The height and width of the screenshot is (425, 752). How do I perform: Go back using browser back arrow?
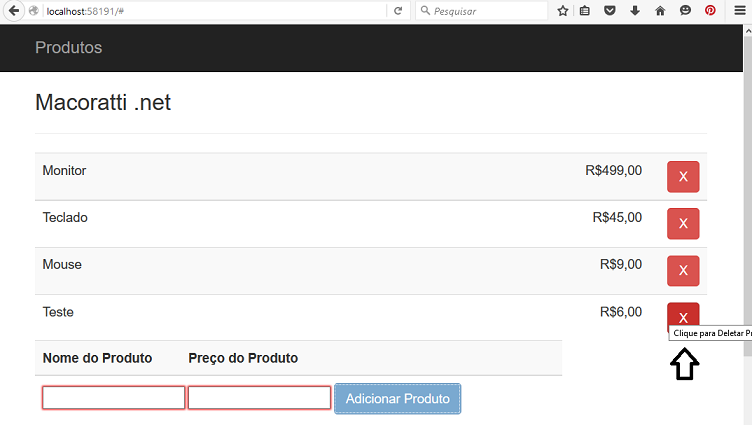(14, 11)
